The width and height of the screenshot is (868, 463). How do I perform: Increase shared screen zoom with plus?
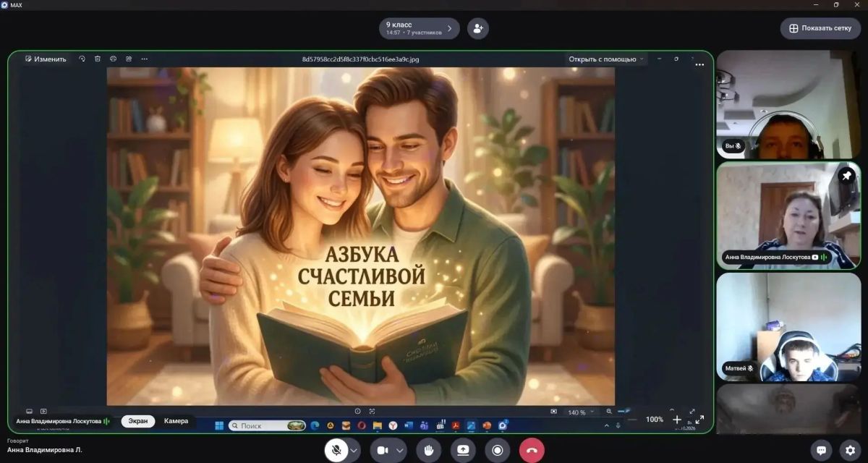click(677, 420)
